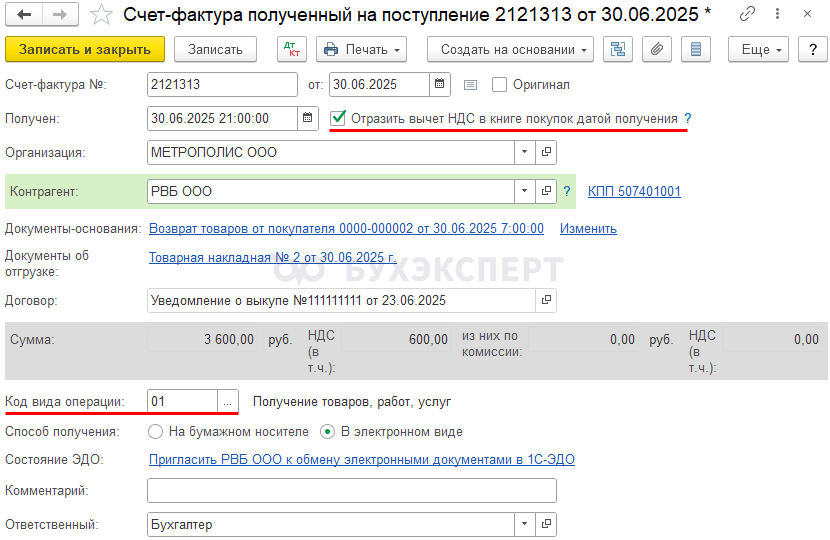830x540 pixels.
Task: Open Товарная накладная № 2 link
Action: [x=273, y=257]
